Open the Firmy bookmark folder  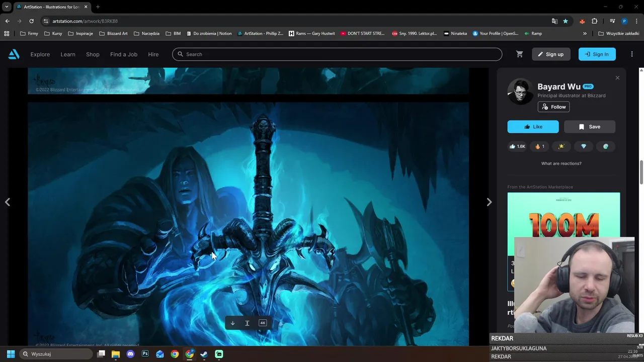pos(29,34)
